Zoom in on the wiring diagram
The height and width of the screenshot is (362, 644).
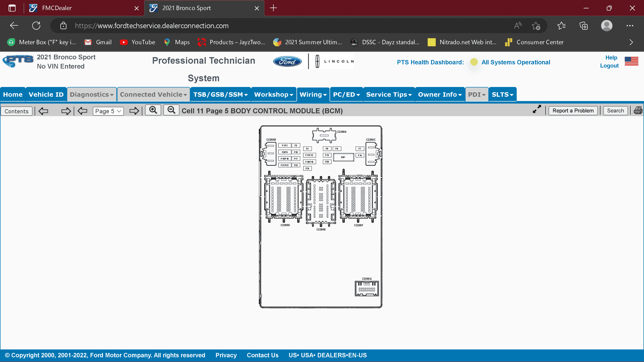coord(153,110)
